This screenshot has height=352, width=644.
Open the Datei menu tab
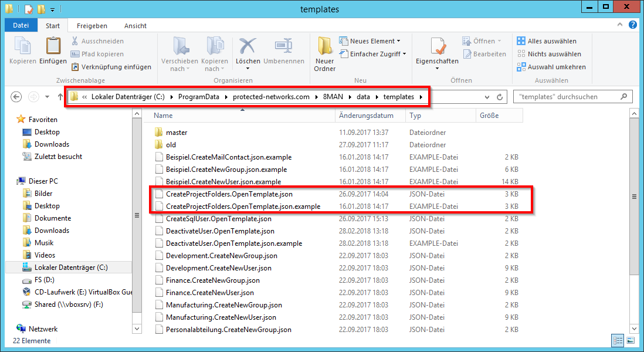coord(21,26)
